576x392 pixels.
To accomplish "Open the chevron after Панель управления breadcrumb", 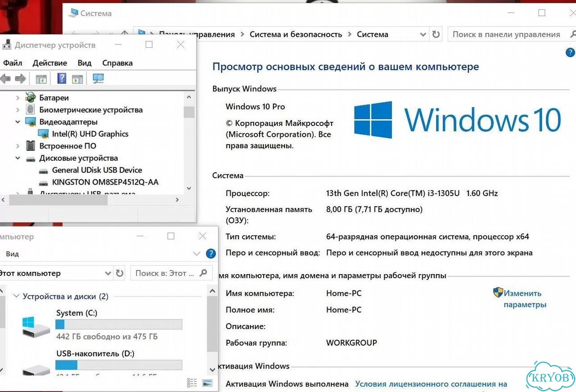I will [x=242, y=34].
